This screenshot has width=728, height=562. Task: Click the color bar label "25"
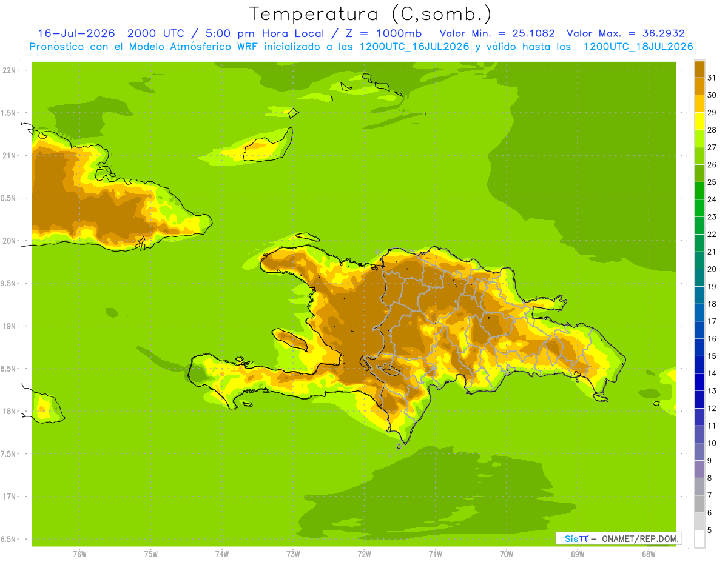pos(712,182)
